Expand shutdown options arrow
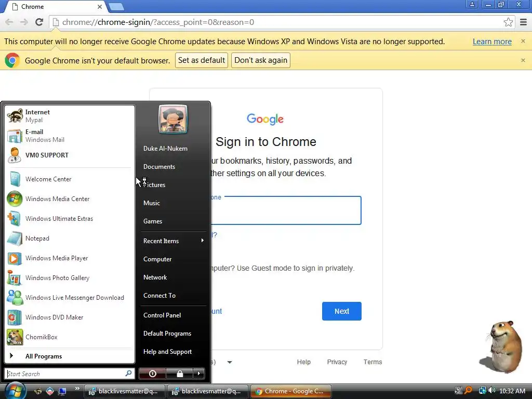532x399 pixels. point(199,374)
